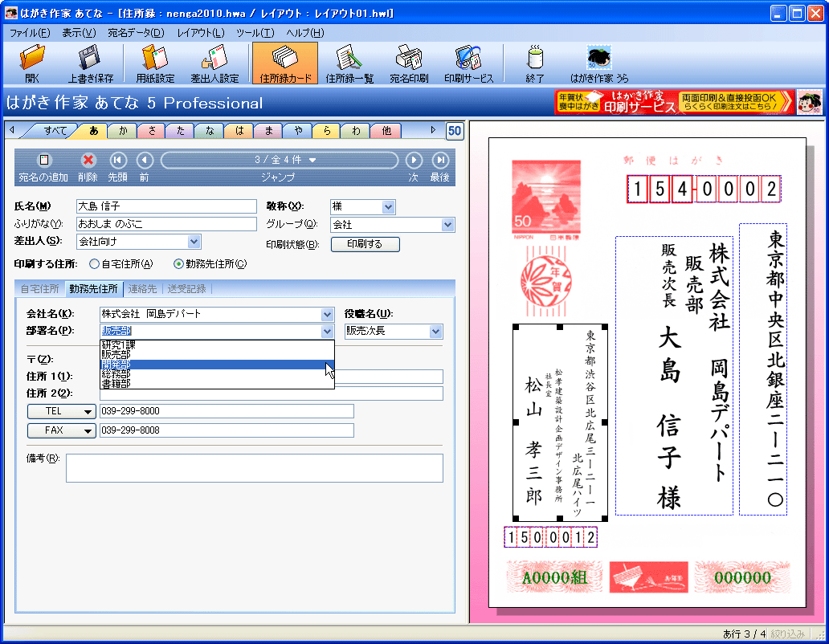This screenshot has height=644, width=829.
Task: Switch to 住所録一覧 list view
Action: [x=349, y=63]
